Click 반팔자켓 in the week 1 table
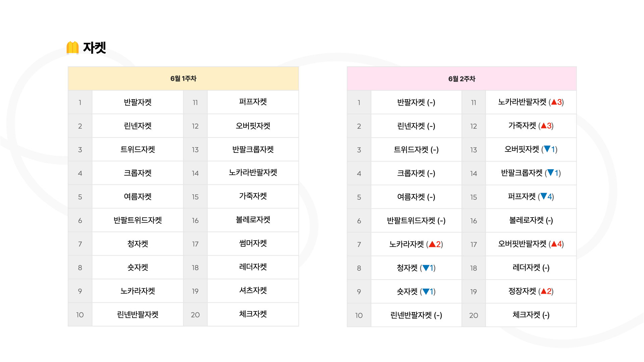This screenshot has height=362, width=644. 138,102
